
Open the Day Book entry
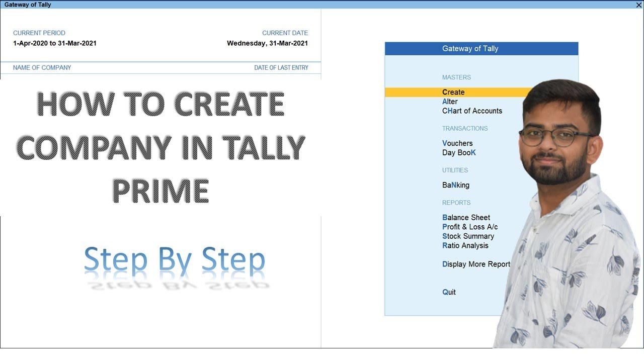pos(459,152)
